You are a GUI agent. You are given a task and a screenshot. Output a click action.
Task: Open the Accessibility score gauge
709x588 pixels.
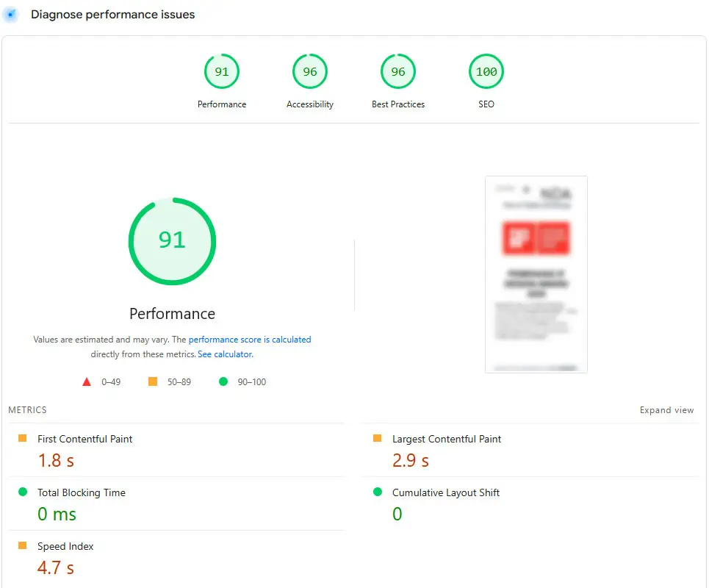pyautogui.click(x=310, y=71)
